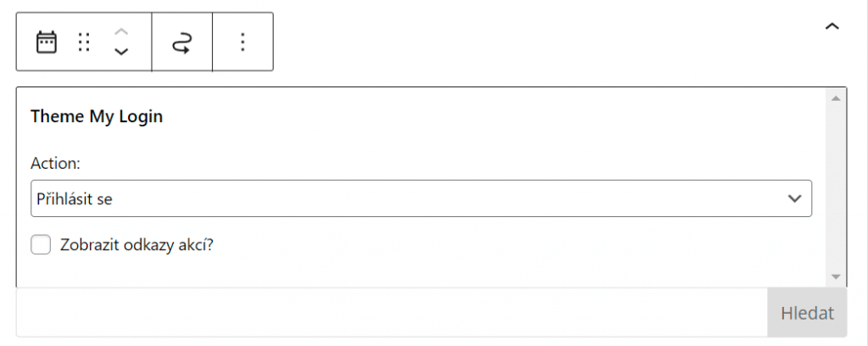Move the block up with the upper chevron
Image resolution: width=868 pixels, height=346 pixels.
point(121,31)
